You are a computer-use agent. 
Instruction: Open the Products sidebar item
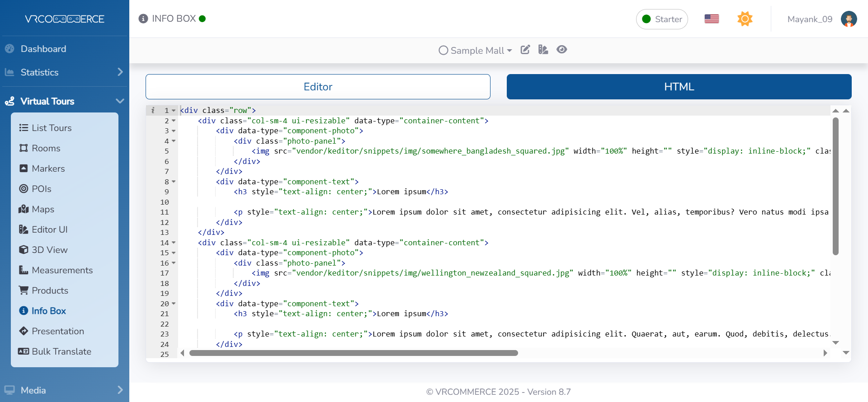(50, 290)
